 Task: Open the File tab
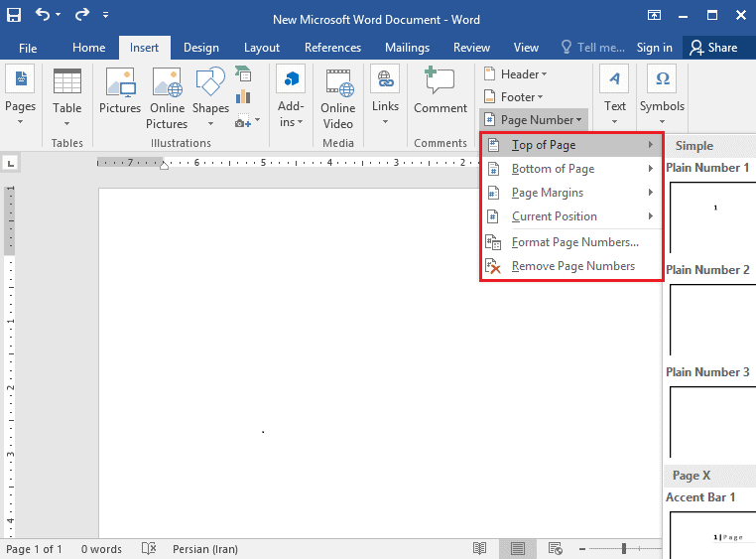[28, 48]
